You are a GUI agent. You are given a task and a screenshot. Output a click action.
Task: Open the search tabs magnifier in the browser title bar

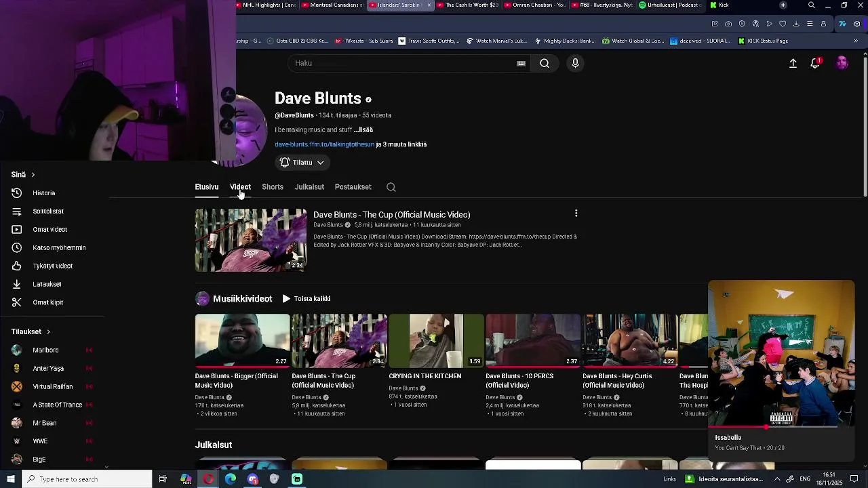(x=812, y=5)
